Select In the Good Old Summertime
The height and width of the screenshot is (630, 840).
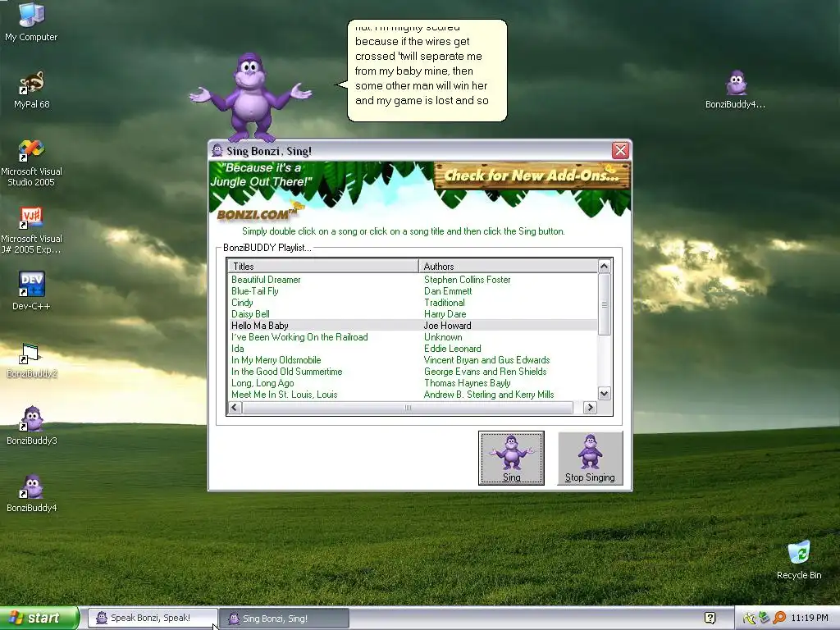[286, 372]
